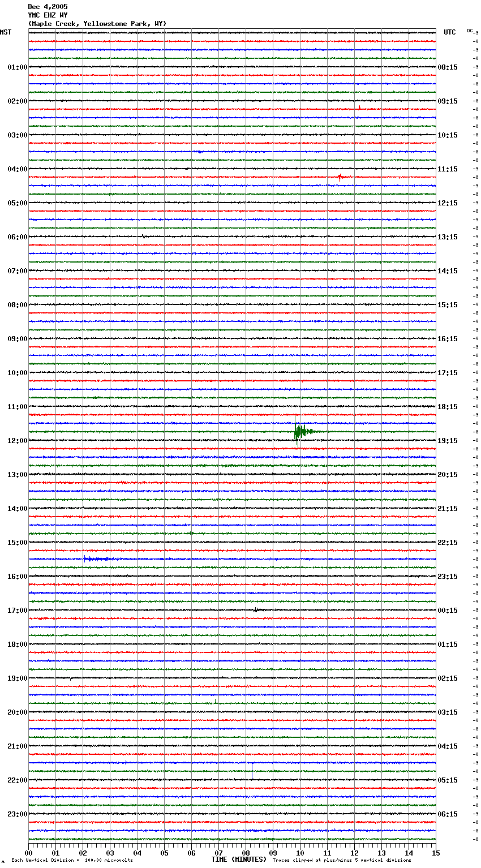Select the 01:00 MST row label
This screenshot has height=868, width=481.
click(17, 67)
